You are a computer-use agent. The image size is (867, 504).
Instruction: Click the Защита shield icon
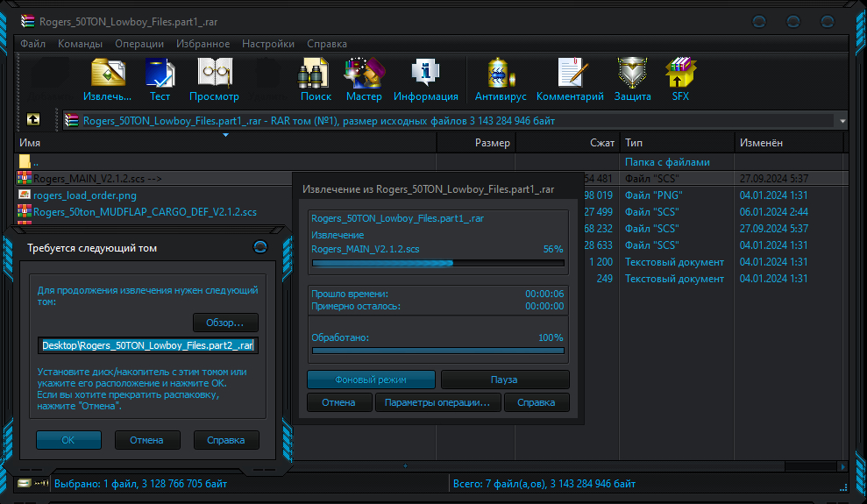click(x=632, y=73)
